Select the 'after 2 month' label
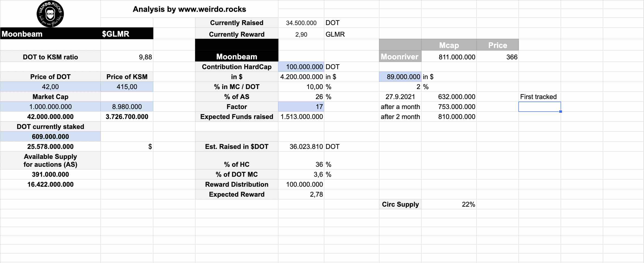Image resolution: width=644 pixels, height=263 pixels. tap(400, 117)
